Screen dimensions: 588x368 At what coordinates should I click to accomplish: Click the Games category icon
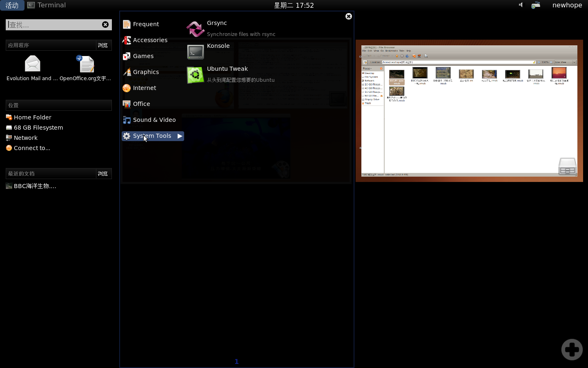127,56
